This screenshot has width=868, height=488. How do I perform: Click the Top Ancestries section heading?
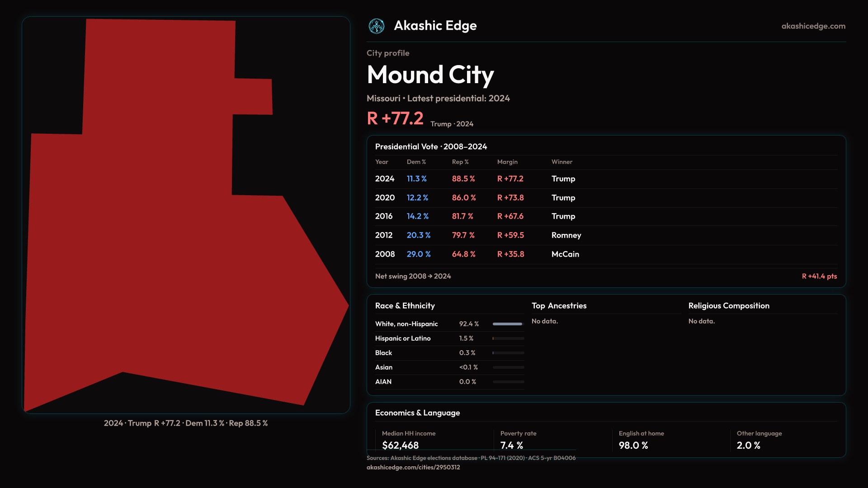click(x=559, y=306)
